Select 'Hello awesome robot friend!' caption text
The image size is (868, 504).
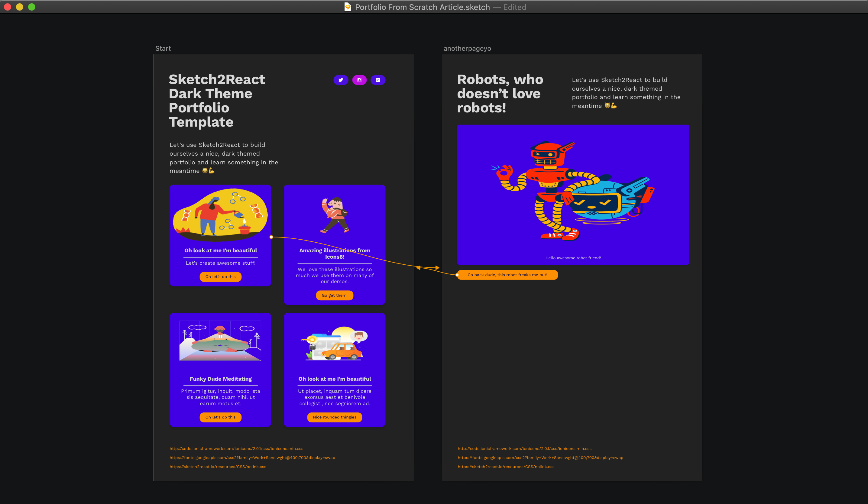pyautogui.click(x=573, y=258)
